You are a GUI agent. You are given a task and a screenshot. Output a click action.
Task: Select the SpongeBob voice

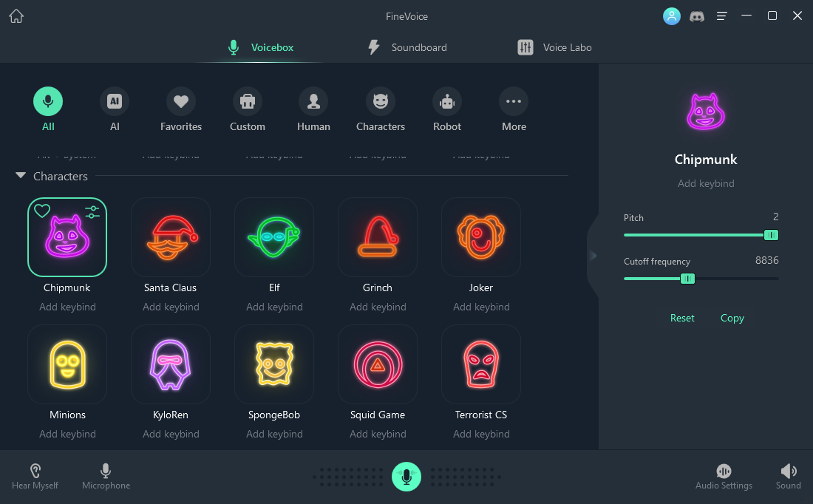click(x=274, y=364)
